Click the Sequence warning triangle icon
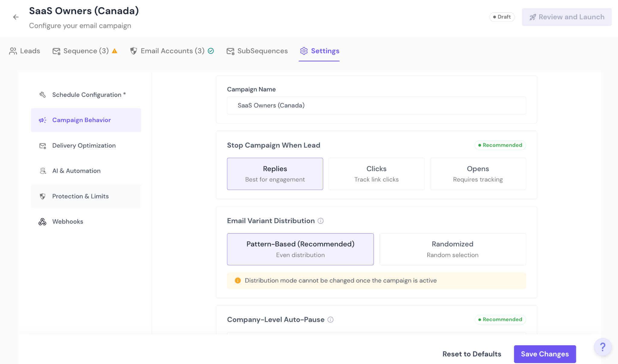 (115, 51)
